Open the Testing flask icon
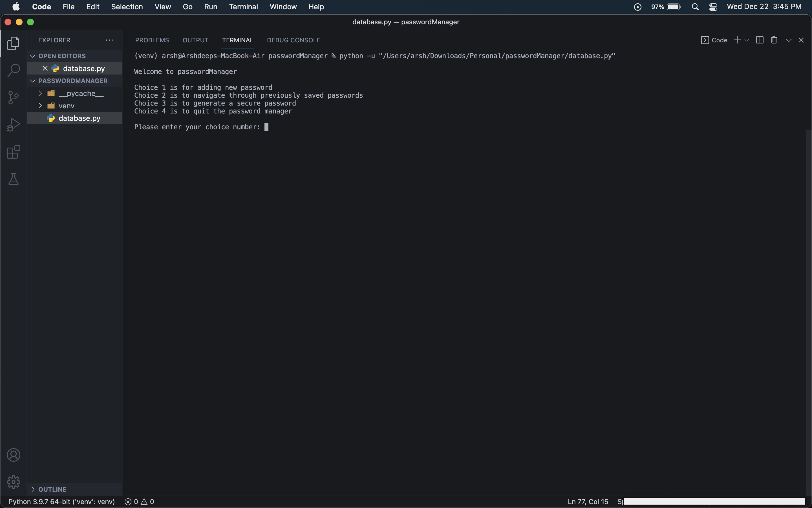 [14, 179]
